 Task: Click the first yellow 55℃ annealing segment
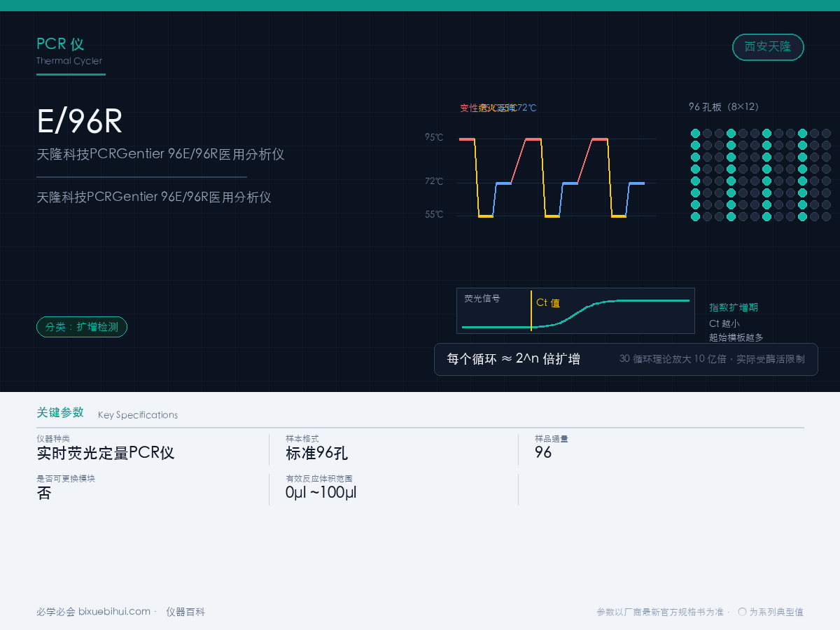[x=486, y=216]
